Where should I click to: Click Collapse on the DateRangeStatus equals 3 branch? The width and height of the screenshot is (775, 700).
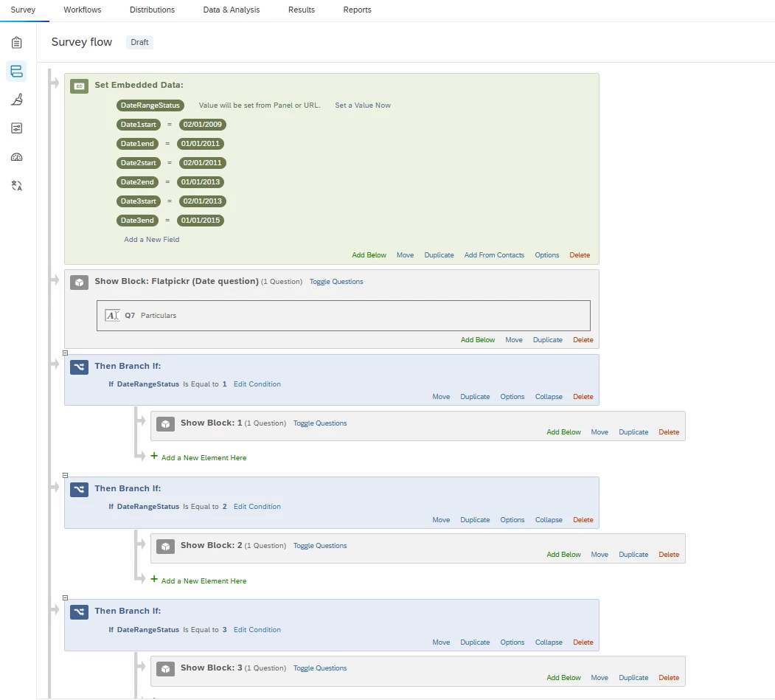click(x=549, y=642)
